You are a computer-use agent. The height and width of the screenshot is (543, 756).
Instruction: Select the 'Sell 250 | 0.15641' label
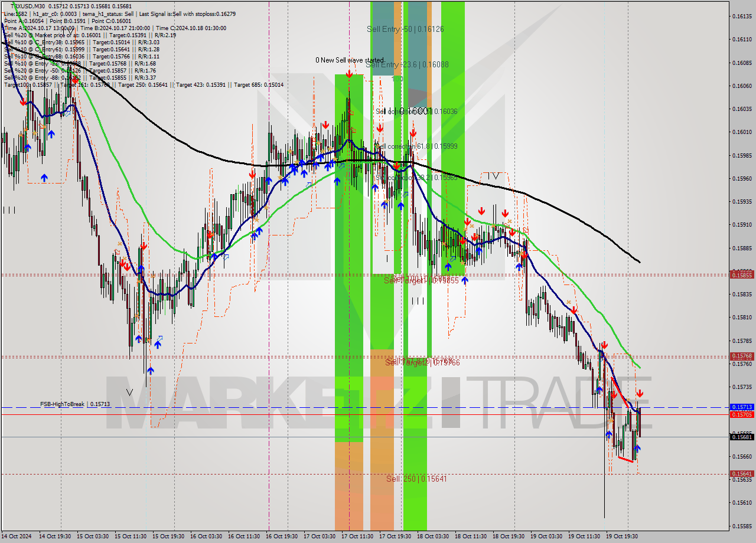(416, 479)
